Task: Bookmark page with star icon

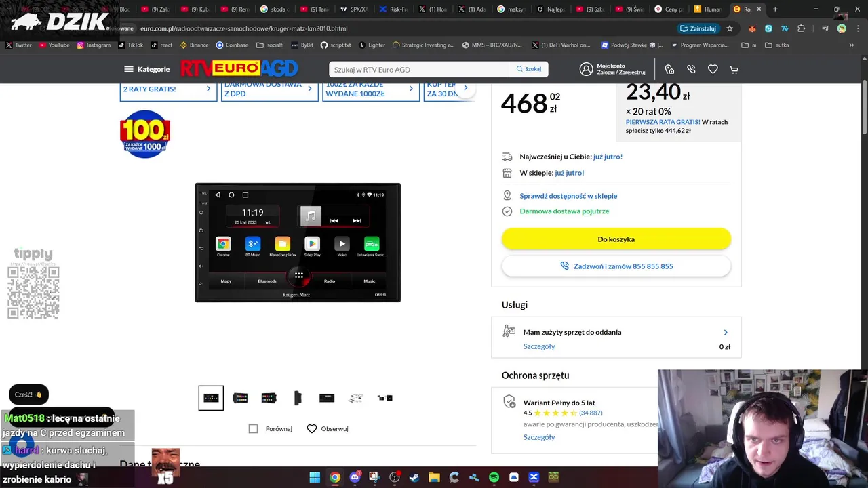Action: [x=730, y=28]
